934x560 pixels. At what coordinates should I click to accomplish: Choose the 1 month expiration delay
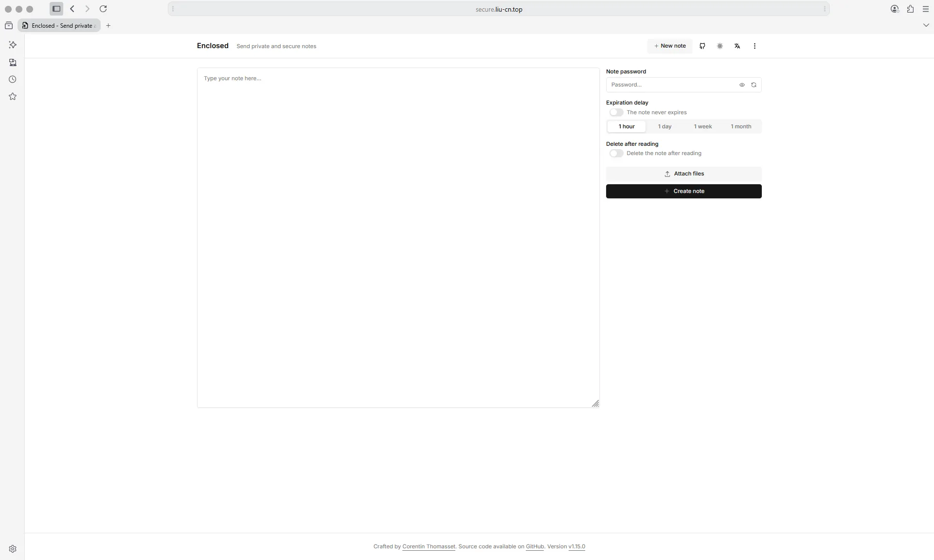[x=740, y=126]
